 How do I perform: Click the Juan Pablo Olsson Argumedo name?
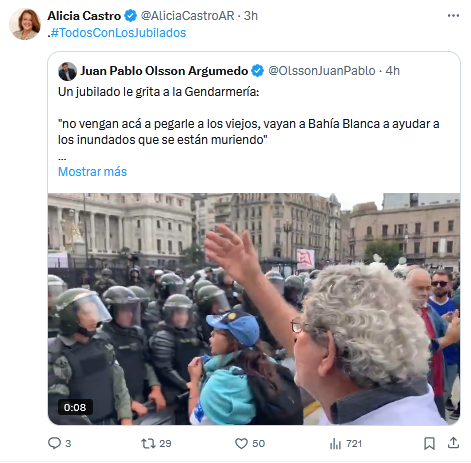coord(164,71)
